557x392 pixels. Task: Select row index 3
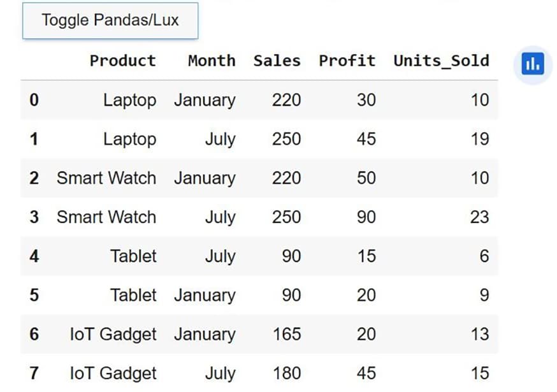tap(34, 217)
